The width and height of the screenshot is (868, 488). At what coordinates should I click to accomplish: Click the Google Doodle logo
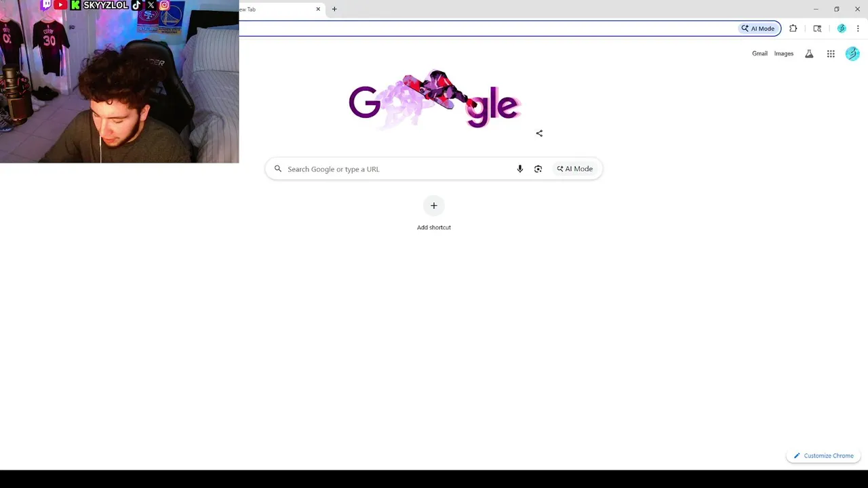[x=434, y=99]
